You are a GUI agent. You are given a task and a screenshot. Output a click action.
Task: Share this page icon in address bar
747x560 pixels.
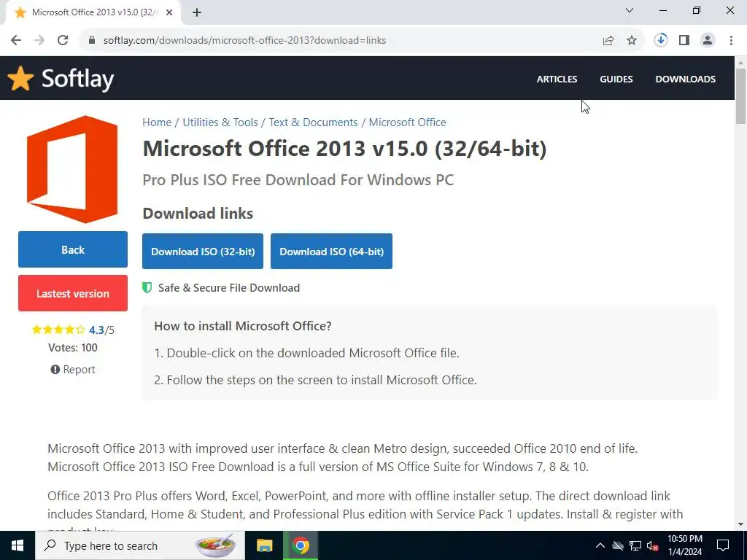tap(608, 41)
